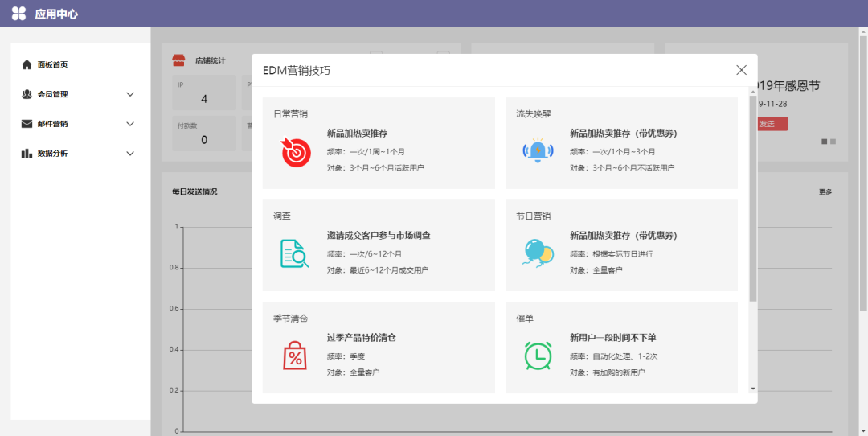
Task: Click the four-leaf app logo in header
Action: coord(18,14)
